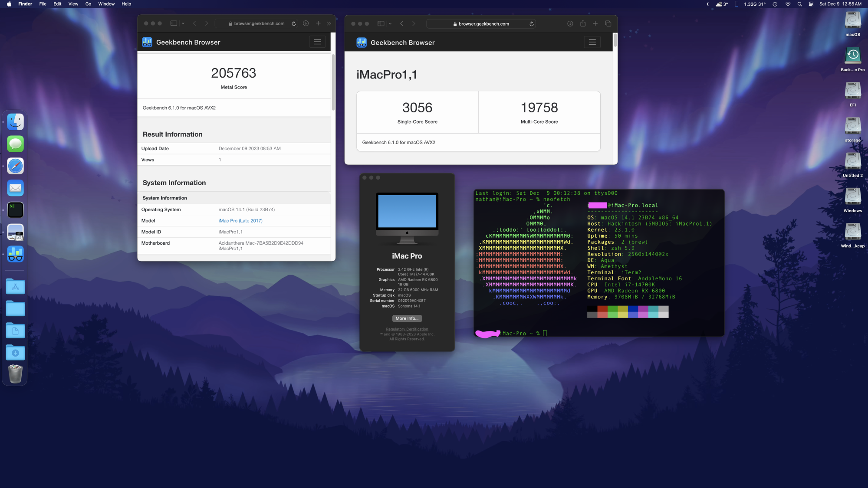868x488 pixels.
Task: Open the iMac Pro (Late 2017) link
Action: point(240,221)
